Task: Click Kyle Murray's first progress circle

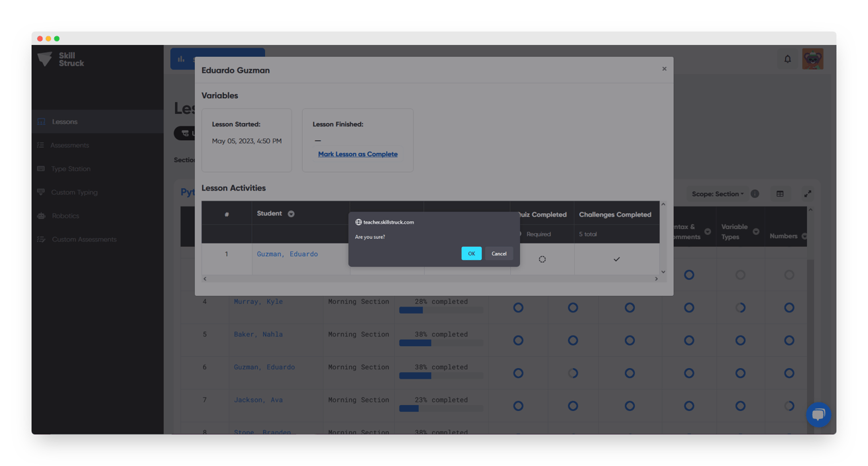Action: point(518,308)
